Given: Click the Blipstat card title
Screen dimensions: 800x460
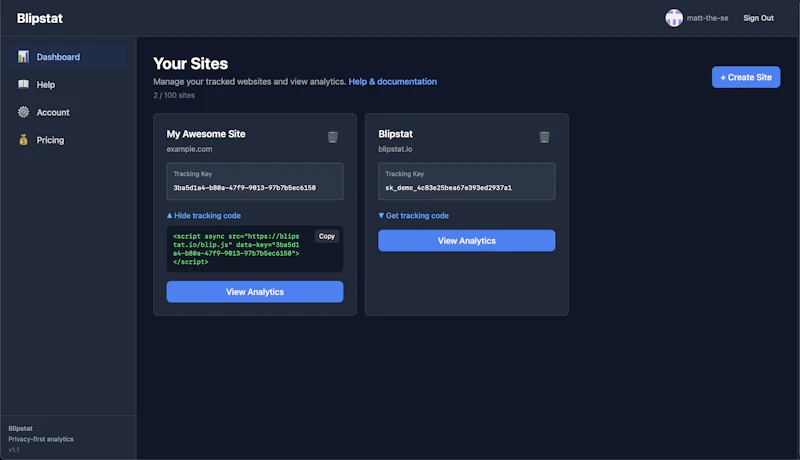Looking at the screenshot, I should 395,134.
